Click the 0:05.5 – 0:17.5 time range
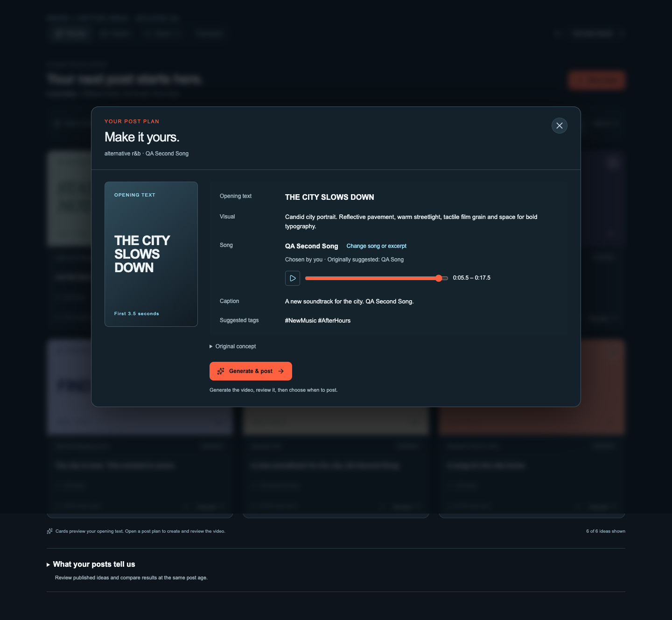672x620 pixels. pyautogui.click(x=472, y=278)
